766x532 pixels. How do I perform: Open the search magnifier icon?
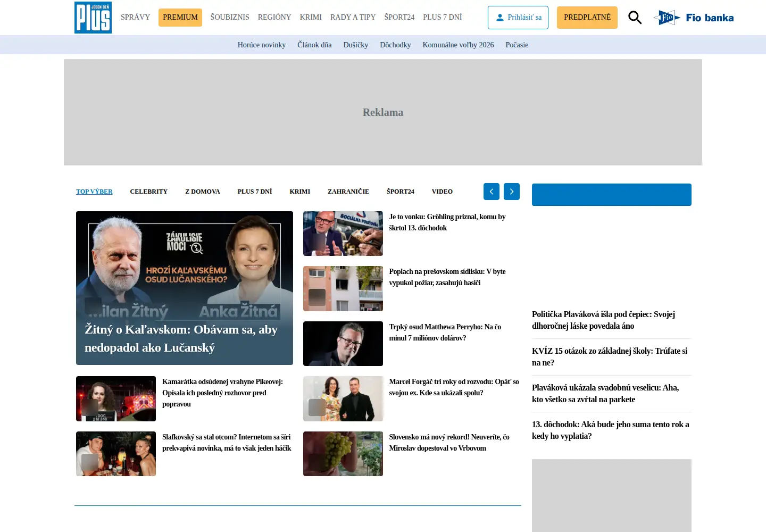pos(635,18)
